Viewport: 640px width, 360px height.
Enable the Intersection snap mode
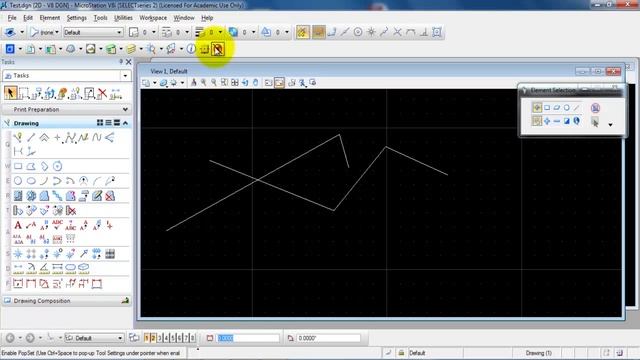pyautogui.click(x=397, y=32)
